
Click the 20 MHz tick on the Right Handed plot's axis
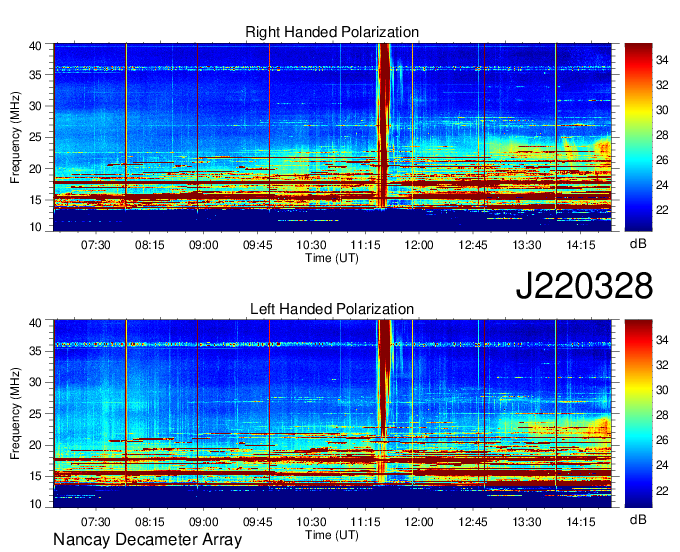[35, 169]
